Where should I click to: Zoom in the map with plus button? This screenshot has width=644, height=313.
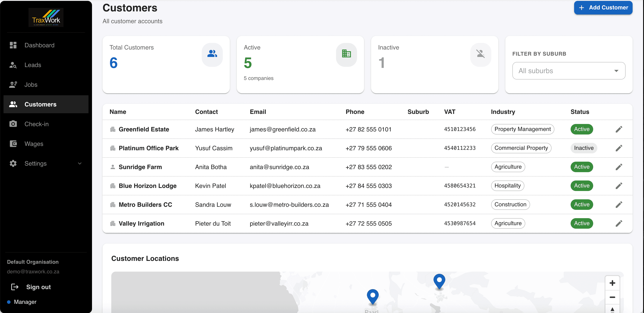612,283
